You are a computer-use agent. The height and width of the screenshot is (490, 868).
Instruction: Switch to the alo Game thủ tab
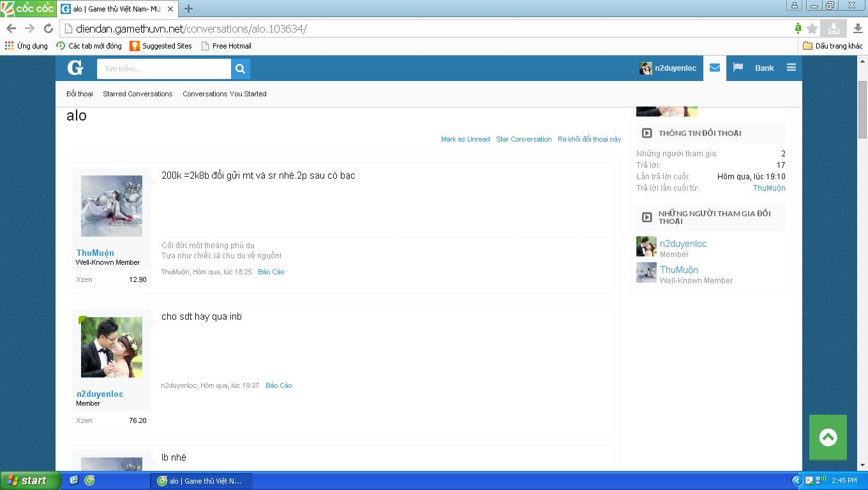117,9
